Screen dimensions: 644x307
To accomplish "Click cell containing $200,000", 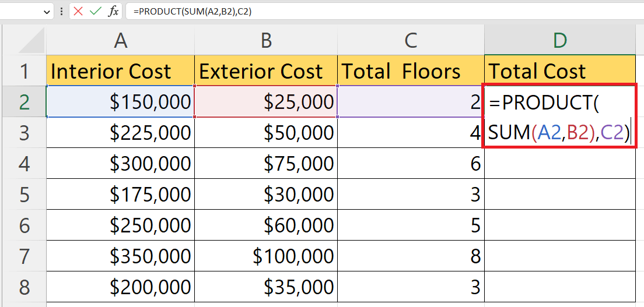I will pos(120,287).
